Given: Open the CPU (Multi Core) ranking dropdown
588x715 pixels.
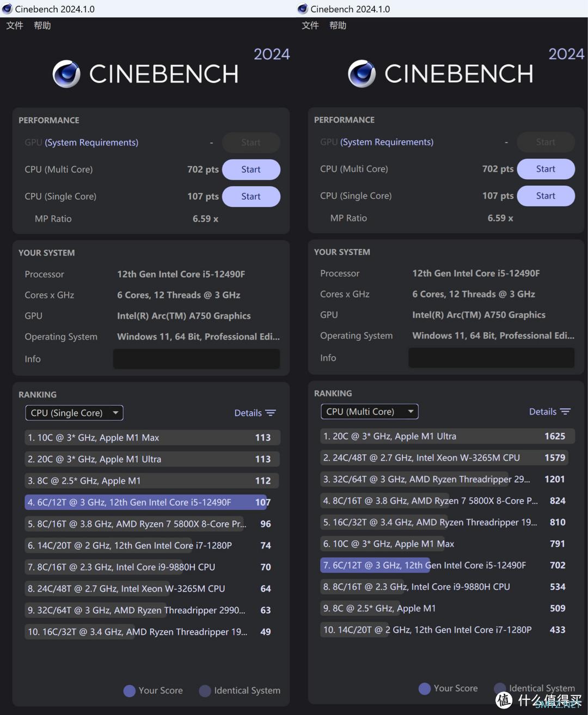Looking at the screenshot, I should [x=369, y=412].
